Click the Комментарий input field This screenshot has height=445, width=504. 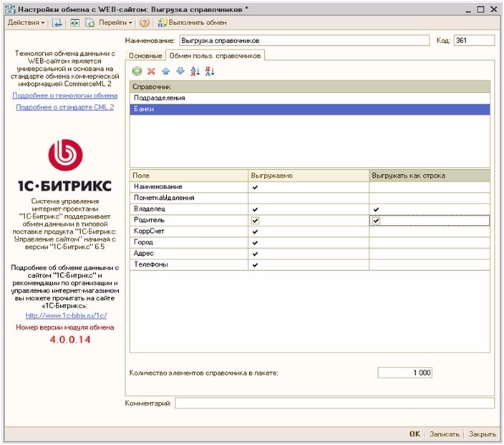(334, 403)
